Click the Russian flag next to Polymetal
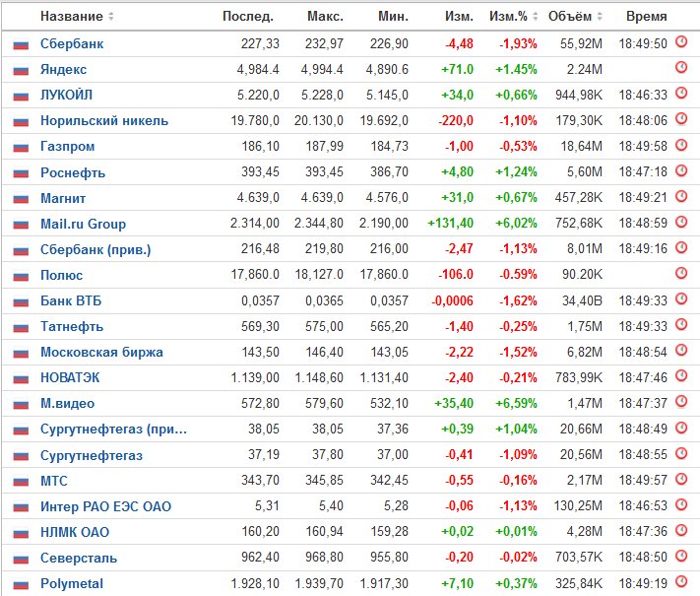Image resolution: width=700 pixels, height=596 pixels. click(x=21, y=584)
